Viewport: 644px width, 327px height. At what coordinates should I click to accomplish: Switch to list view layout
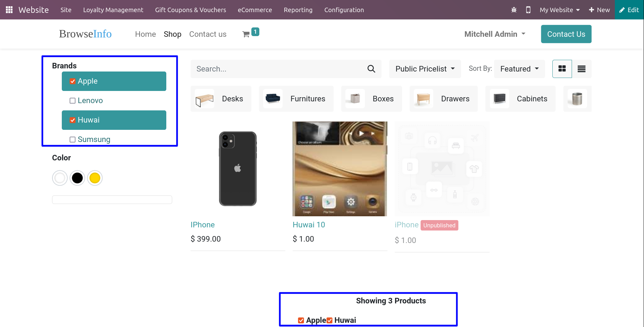click(582, 69)
